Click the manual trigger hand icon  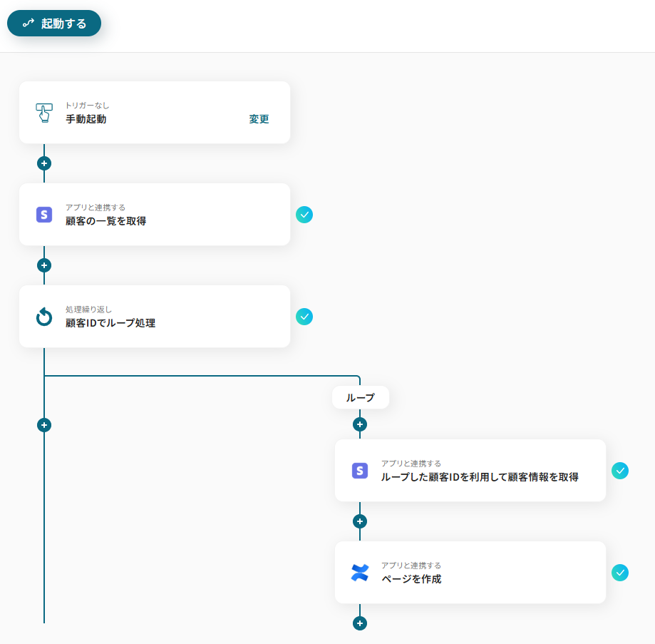click(44, 113)
